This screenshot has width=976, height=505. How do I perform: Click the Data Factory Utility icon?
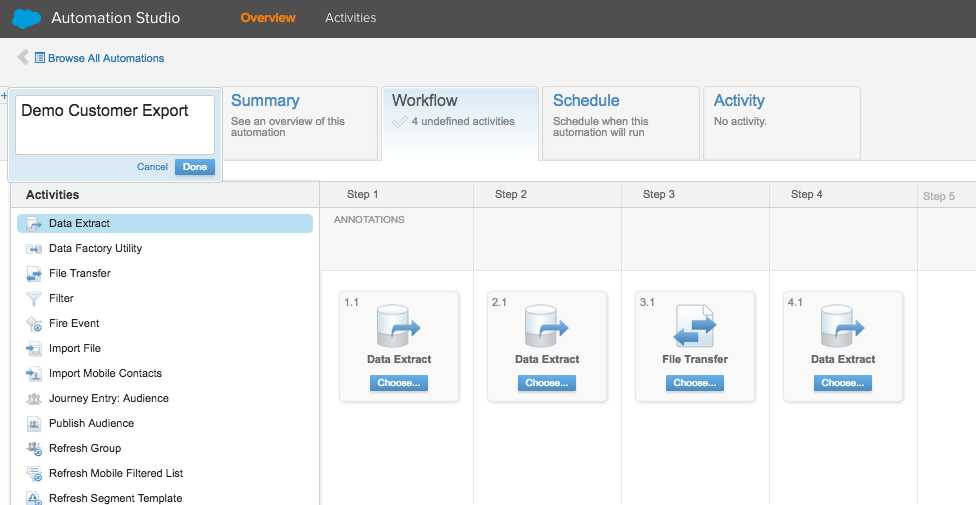[34, 248]
